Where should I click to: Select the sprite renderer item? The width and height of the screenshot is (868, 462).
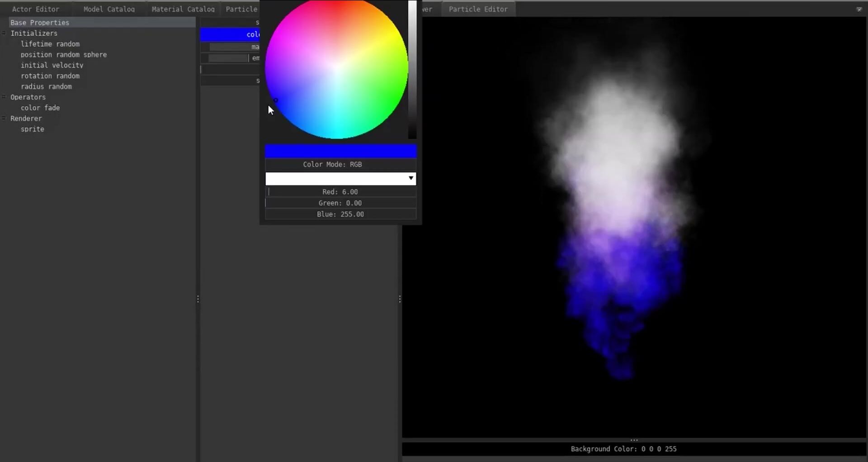click(33, 129)
